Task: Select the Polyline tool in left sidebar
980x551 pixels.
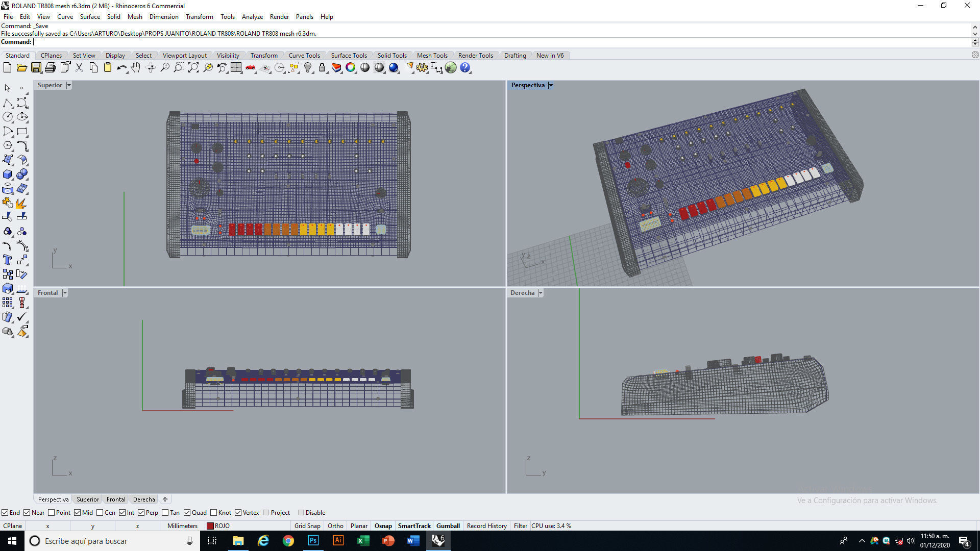Action: click(7, 103)
